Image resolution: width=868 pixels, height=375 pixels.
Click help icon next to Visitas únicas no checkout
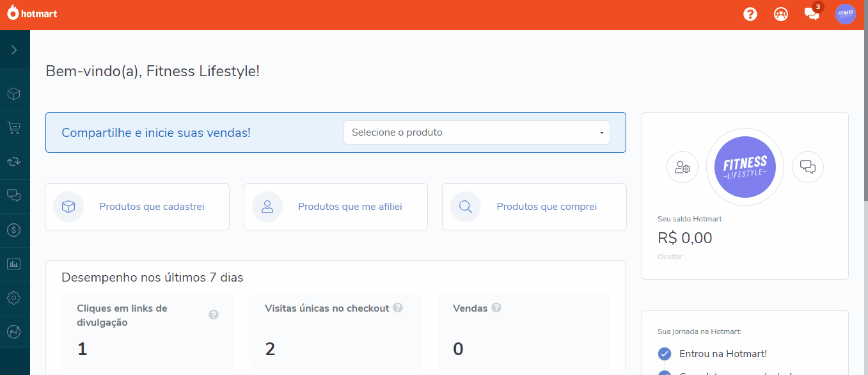398,308
